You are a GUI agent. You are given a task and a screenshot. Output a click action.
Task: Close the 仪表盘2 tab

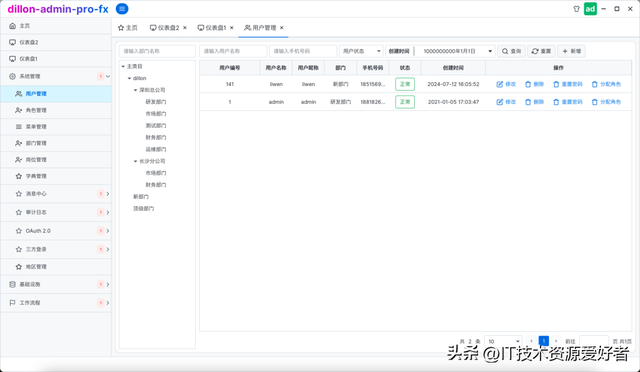(185, 28)
